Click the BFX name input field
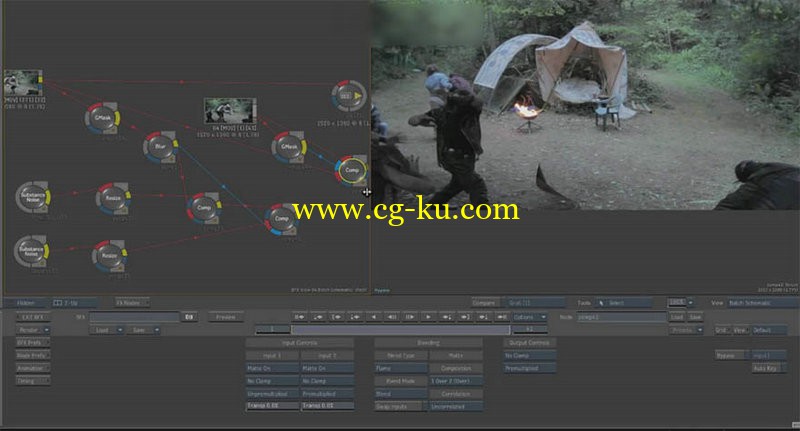The height and width of the screenshot is (431, 800). [135, 317]
